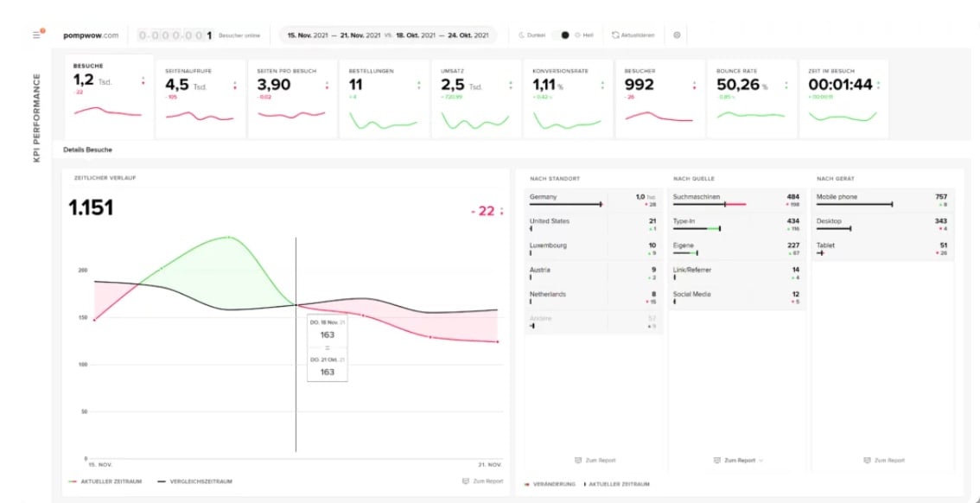
Task: Click the Veränderung legend entry
Action: coord(550,484)
